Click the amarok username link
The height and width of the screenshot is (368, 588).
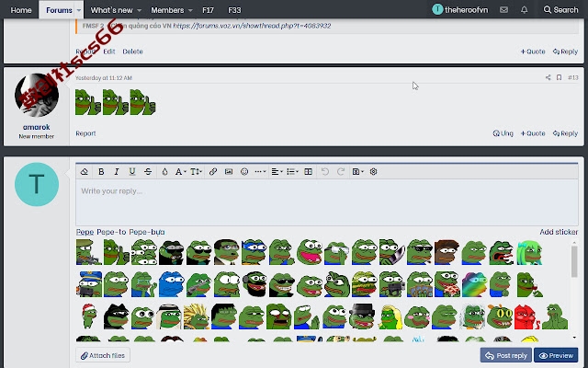(37, 127)
